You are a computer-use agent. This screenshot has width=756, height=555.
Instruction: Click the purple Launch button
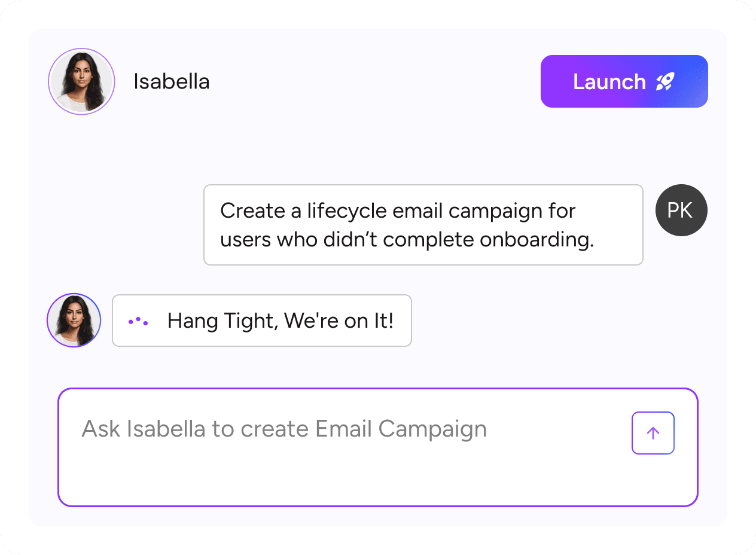point(624,81)
